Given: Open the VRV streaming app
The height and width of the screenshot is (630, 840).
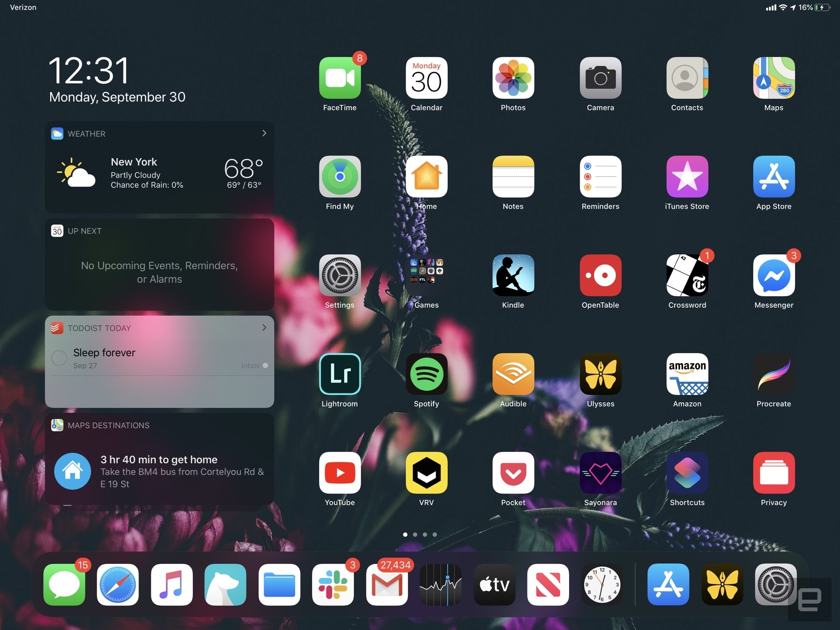Looking at the screenshot, I should pyautogui.click(x=427, y=477).
